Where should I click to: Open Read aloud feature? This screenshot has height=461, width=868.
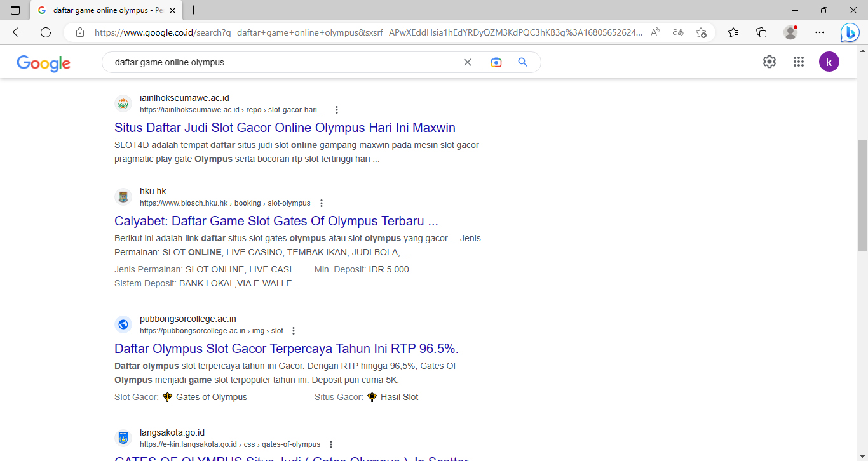(656, 32)
